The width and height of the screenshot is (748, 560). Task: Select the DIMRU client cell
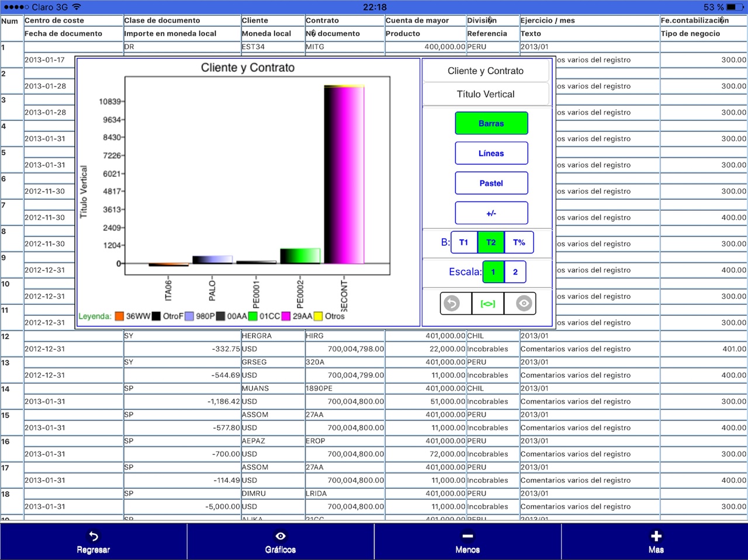(273, 493)
